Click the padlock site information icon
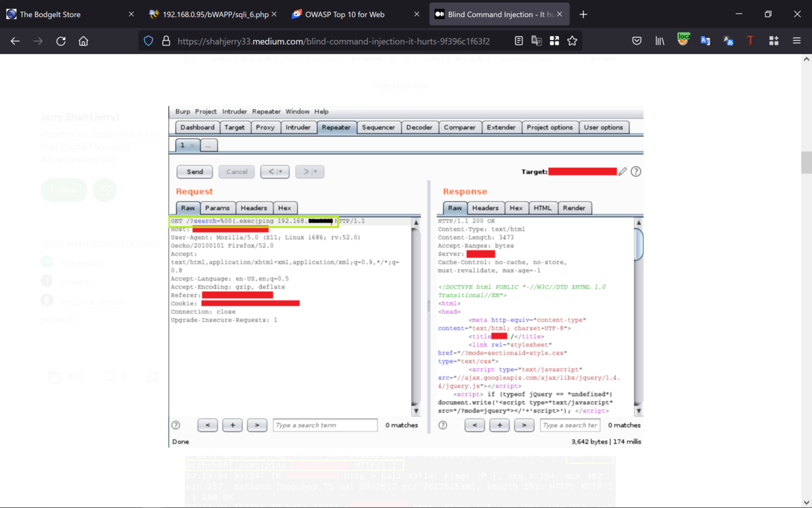 (166, 41)
